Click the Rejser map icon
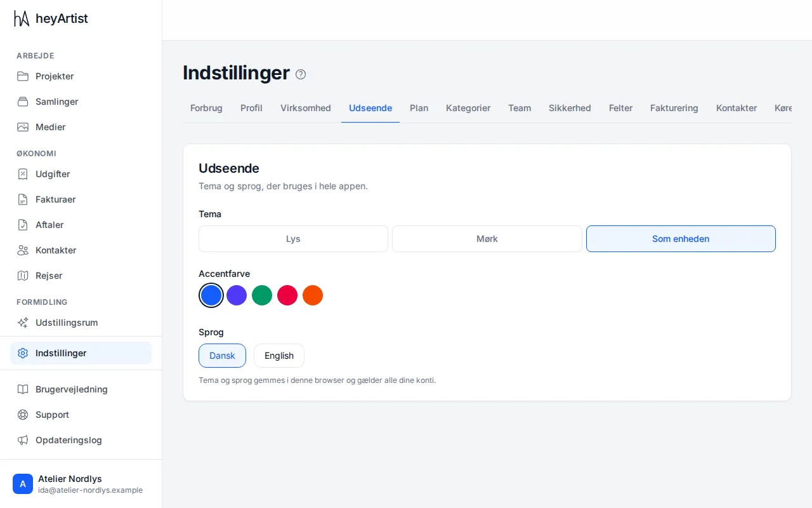Image resolution: width=812 pixels, height=508 pixels. [x=23, y=276]
